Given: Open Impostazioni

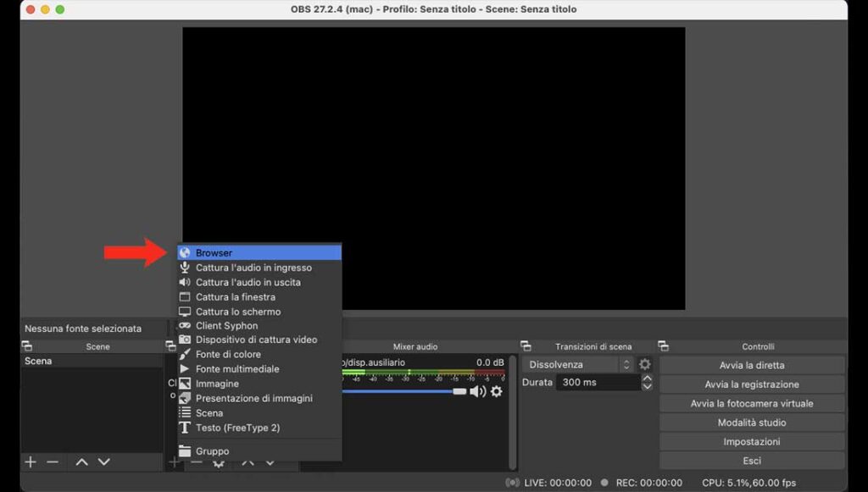Looking at the screenshot, I should tap(752, 442).
